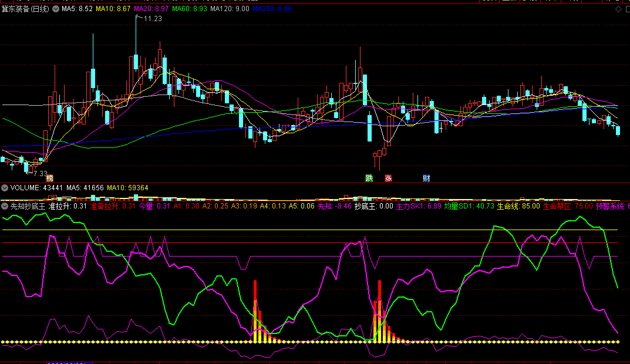
Task: Click the 准拉升: 0.31 value
Action: [x=68, y=206]
